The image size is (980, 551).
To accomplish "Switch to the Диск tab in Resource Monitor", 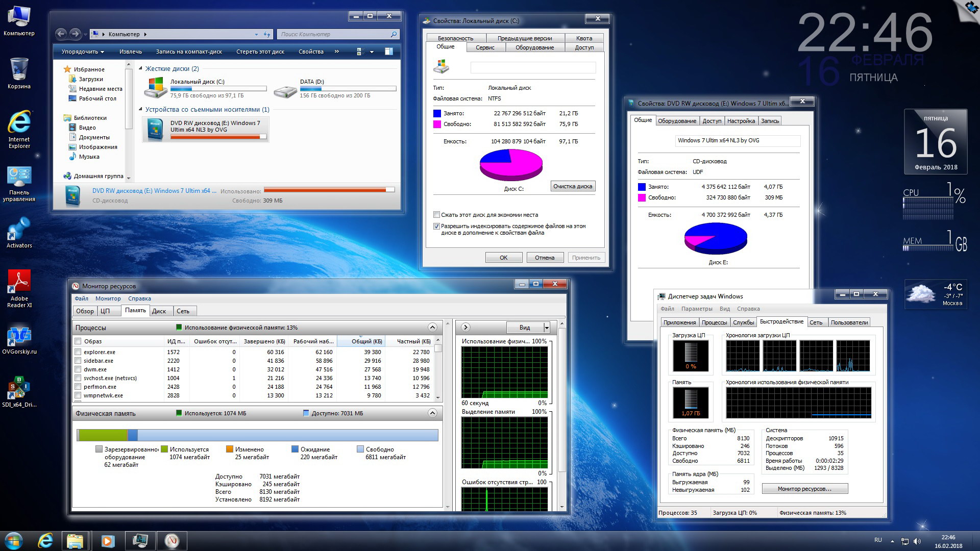I will [x=159, y=311].
